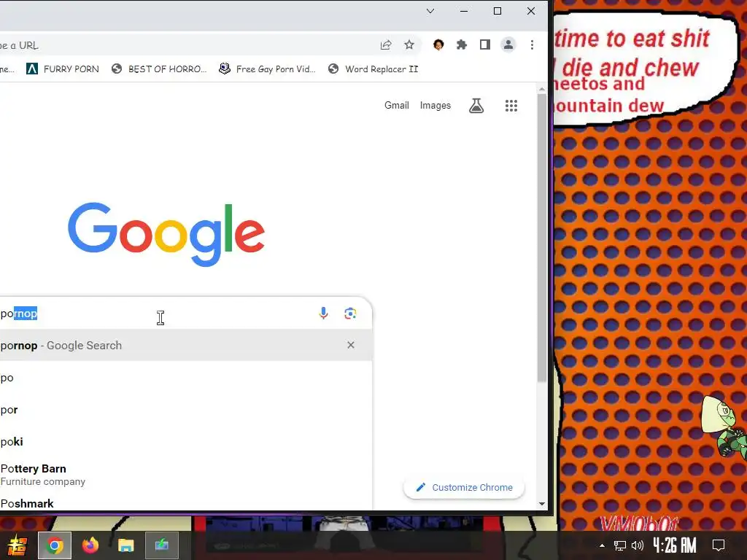Click the 4:26 AM taskbar clock
This screenshot has height=560, width=747.
[675, 545]
